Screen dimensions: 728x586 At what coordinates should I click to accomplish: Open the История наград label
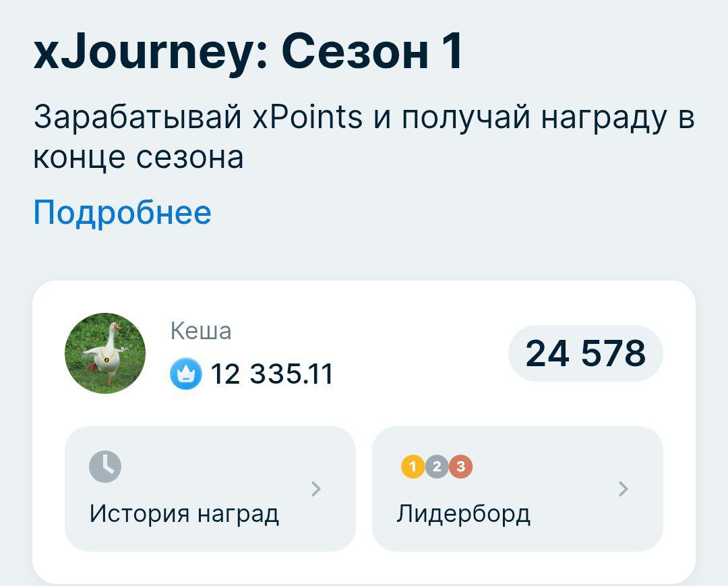(x=184, y=514)
